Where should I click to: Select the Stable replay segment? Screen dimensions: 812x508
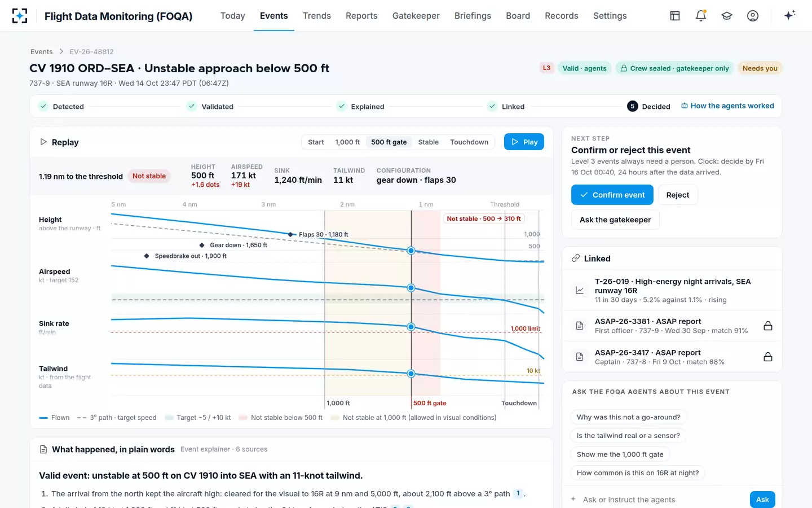click(429, 142)
